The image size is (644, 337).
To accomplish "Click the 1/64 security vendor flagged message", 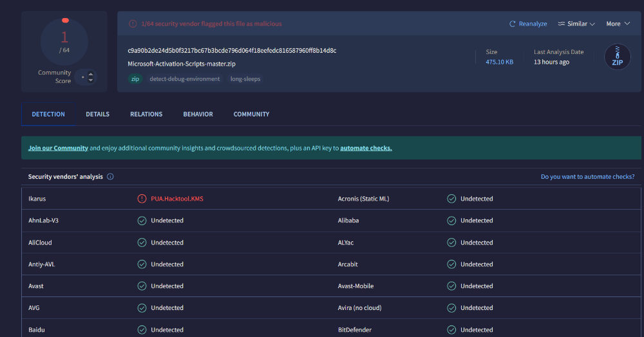I will (x=211, y=24).
